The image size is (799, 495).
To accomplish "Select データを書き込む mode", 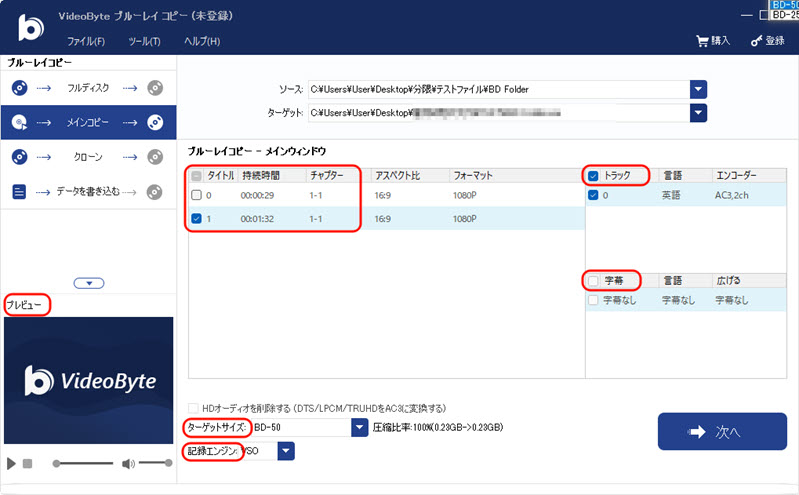I will [x=88, y=192].
